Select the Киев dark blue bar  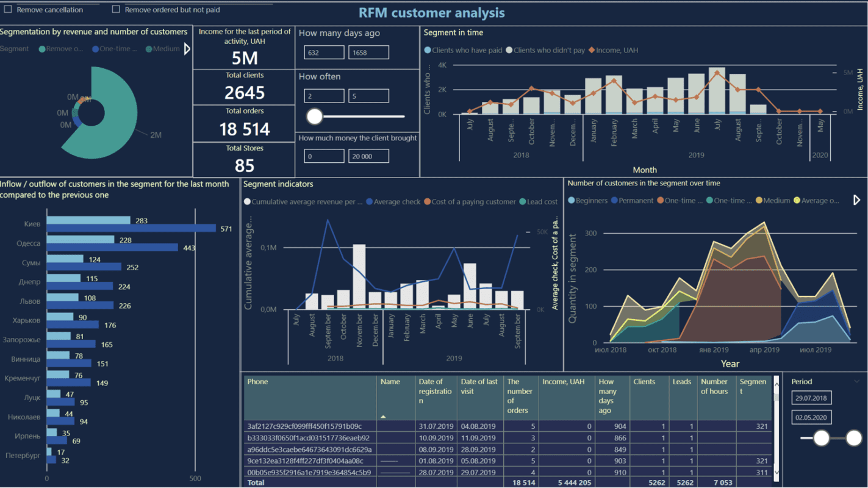point(131,228)
